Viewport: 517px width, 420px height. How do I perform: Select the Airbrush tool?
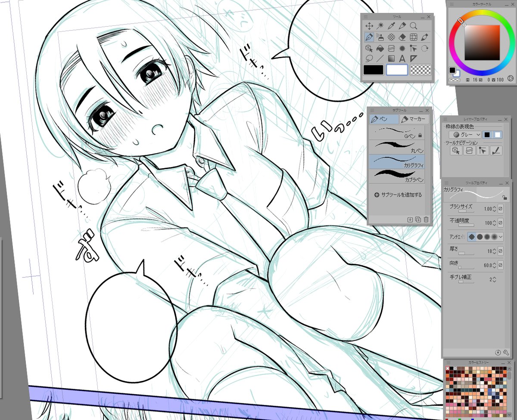click(x=380, y=37)
